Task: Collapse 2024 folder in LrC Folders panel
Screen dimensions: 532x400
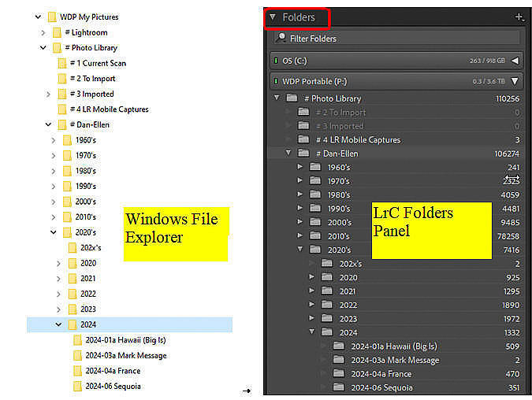Action: pos(312,331)
